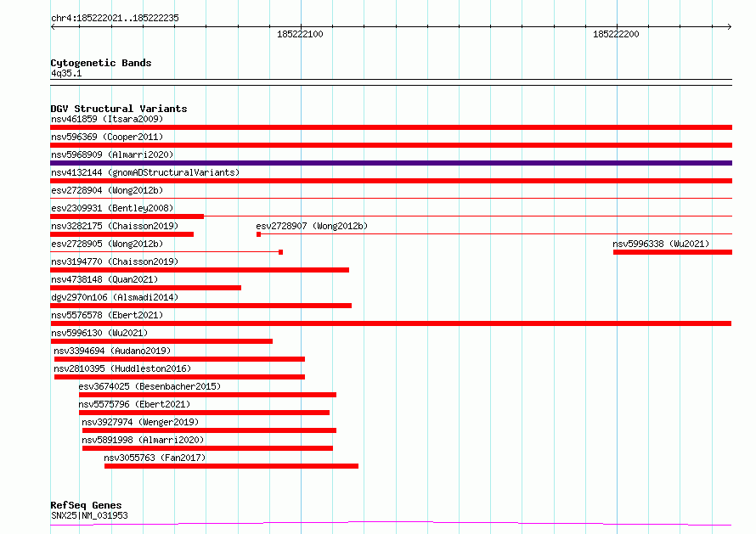Click the chr4:185222021..185222235 coordinate label
The width and height of the screenshot is (756, 534).
(x=115, y=18)
